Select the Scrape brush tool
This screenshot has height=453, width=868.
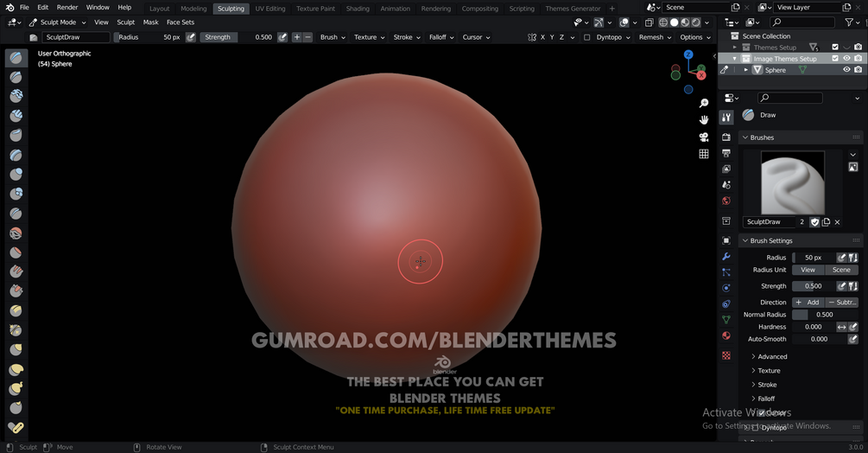[16, 291]
